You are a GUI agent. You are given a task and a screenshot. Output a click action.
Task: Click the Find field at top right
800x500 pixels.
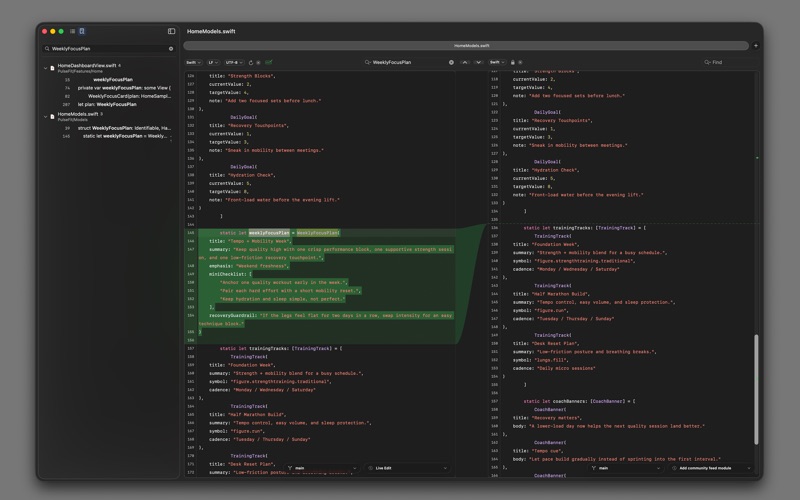tap(730, 62)
